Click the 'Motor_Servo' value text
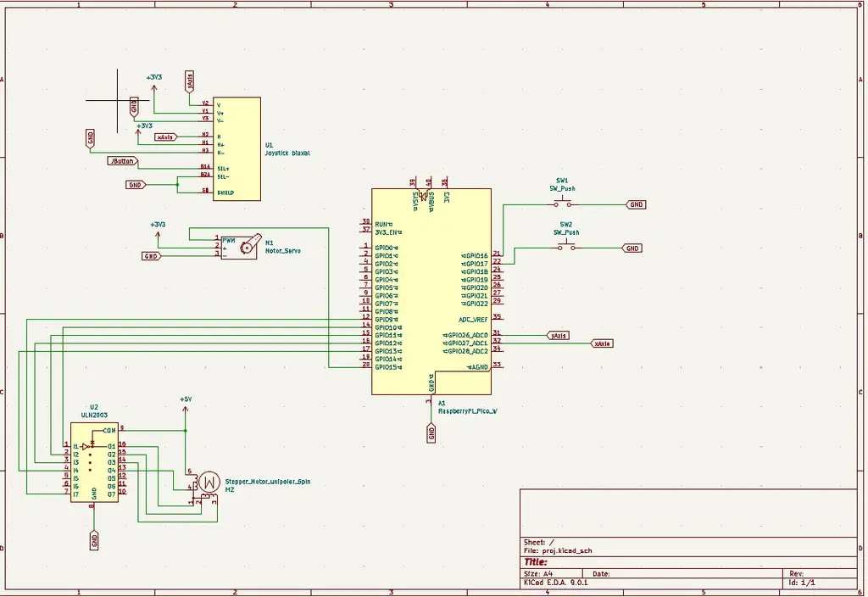Screen dimensions: 868x597 tap(283, 251)
